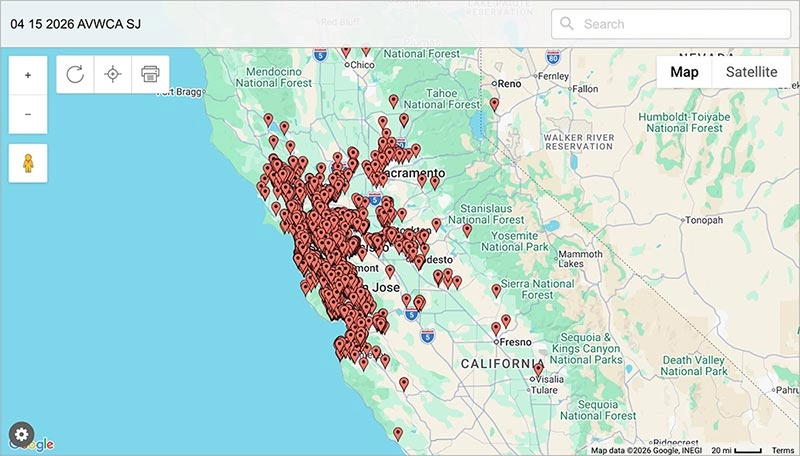This screenshot has width=800, height=456.
Task: Click the southernmost marker on the coast
Action: coord(398,434)
